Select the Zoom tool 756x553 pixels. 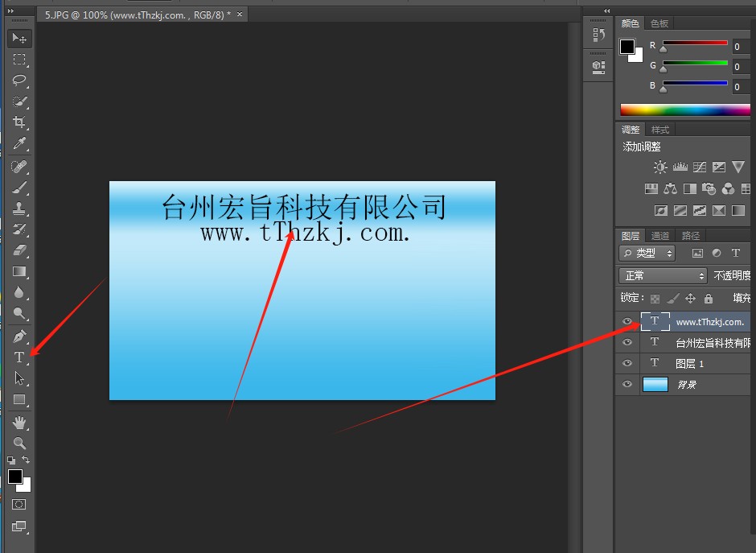[19, 443]
